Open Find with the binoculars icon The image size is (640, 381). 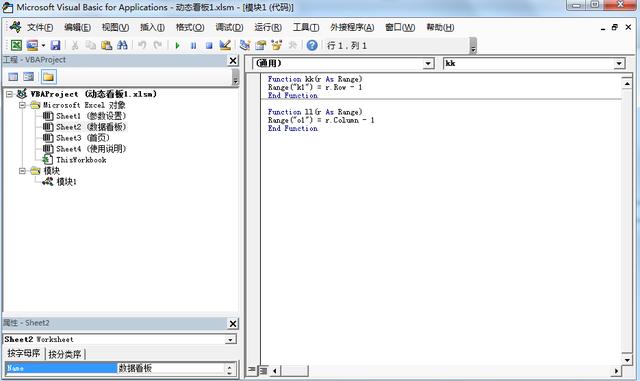click(x=122, y=45)
